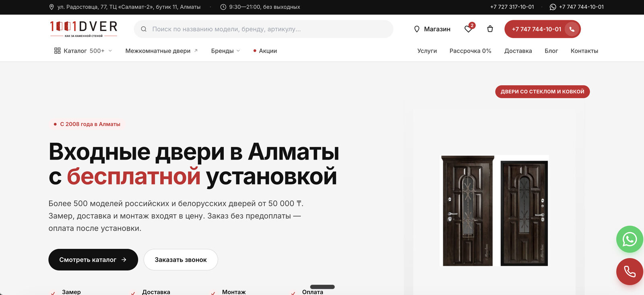Open the Контакты page
Image resolution: width=644 pixels, height=295 pixels.
pos(584,51)
